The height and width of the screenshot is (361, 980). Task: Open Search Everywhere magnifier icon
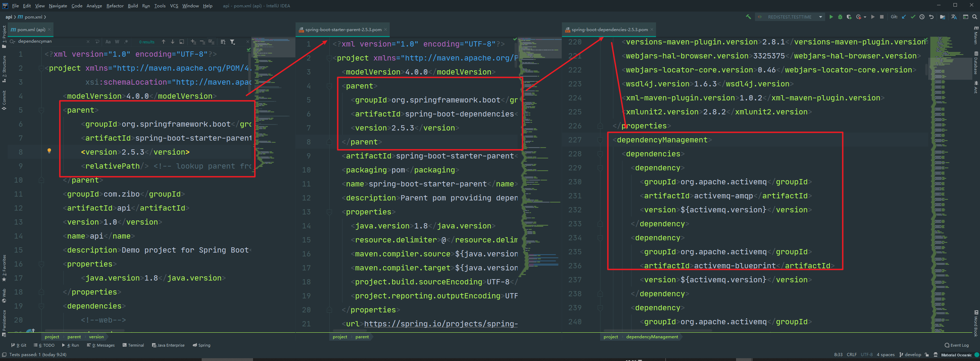975,17
